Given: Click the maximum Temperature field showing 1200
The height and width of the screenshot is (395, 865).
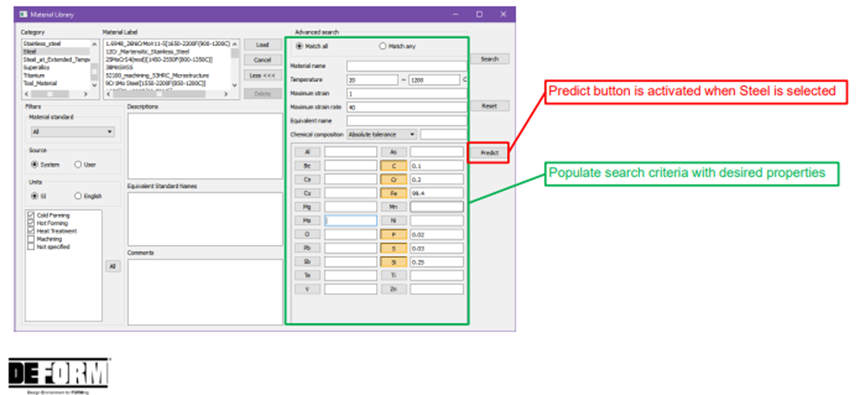Looking at the screenshot, I should [x=434, y=80].
